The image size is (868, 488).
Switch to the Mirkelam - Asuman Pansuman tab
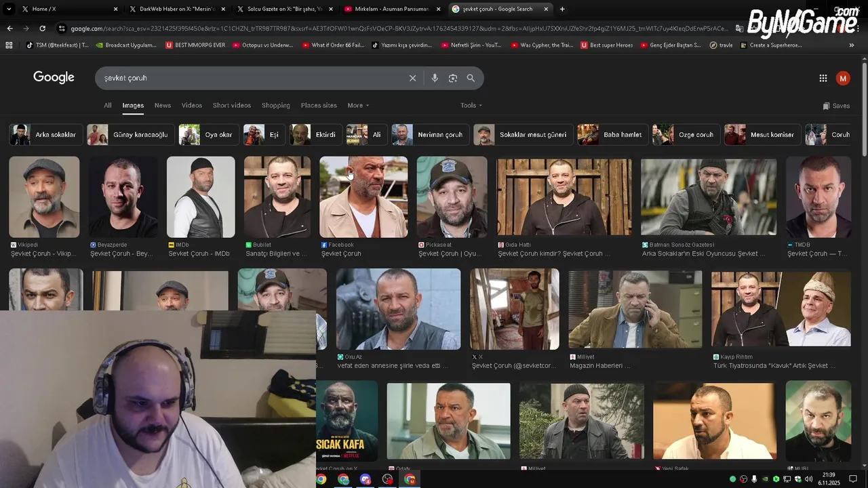(393, 9)
